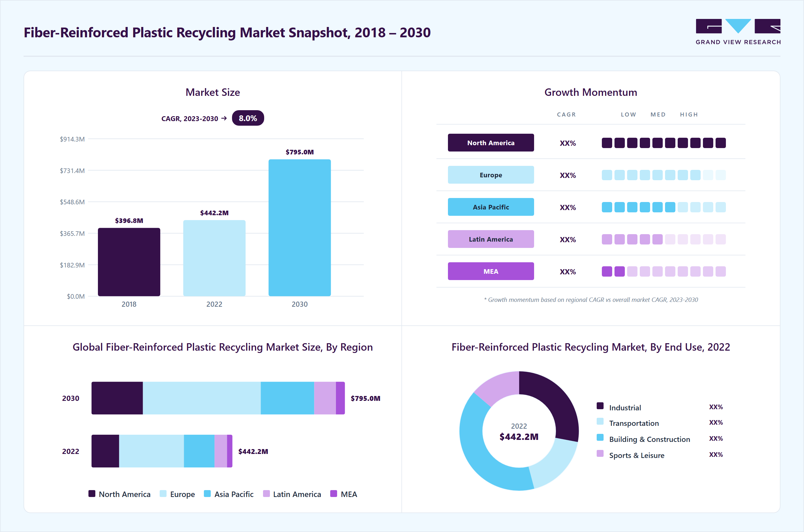Image resolution: width=804 pixels, height=532 pixels.
Task: Click the Asia Pacific segment of 2030 bar
Action: click(287, 398)
